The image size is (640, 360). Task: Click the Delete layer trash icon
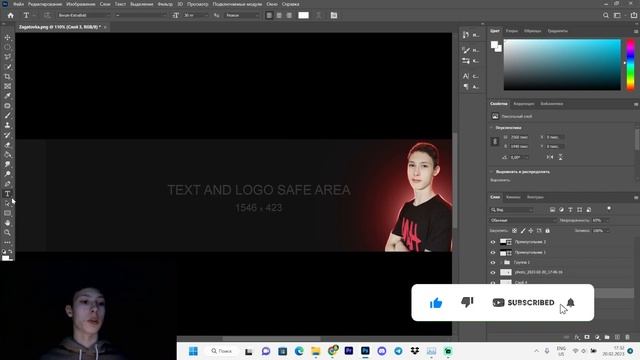coord(627,337)
